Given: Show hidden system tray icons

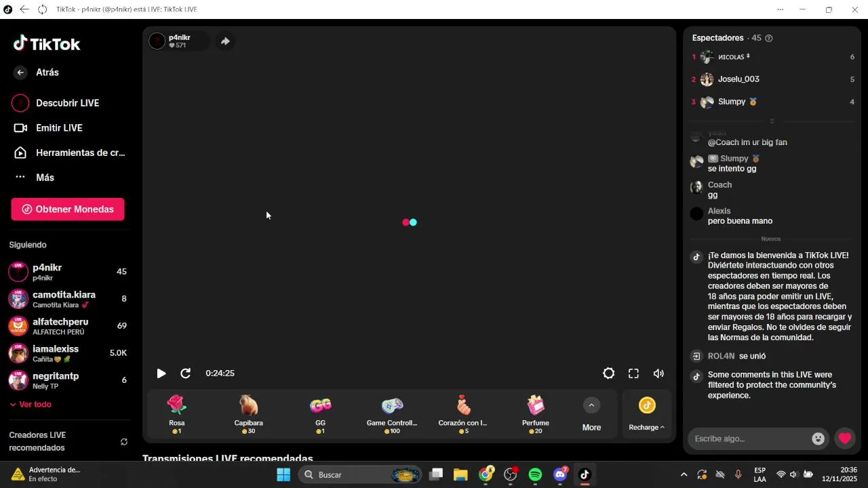Looking at the screenshot, I should (x=684, y=474).
